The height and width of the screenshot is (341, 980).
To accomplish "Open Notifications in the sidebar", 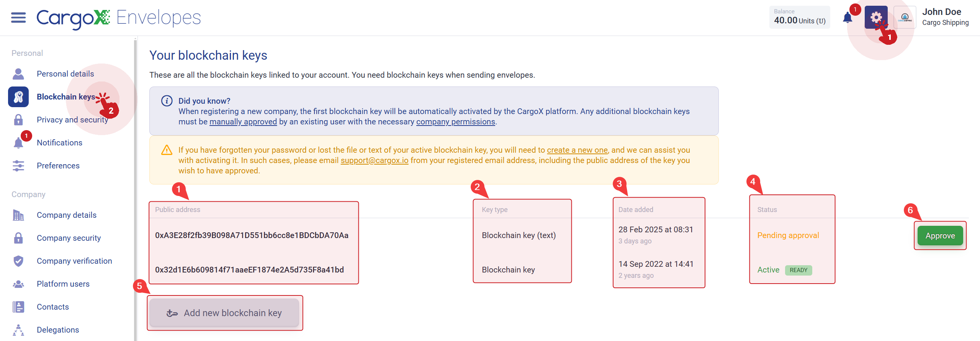I will click(x=59, y=143).
